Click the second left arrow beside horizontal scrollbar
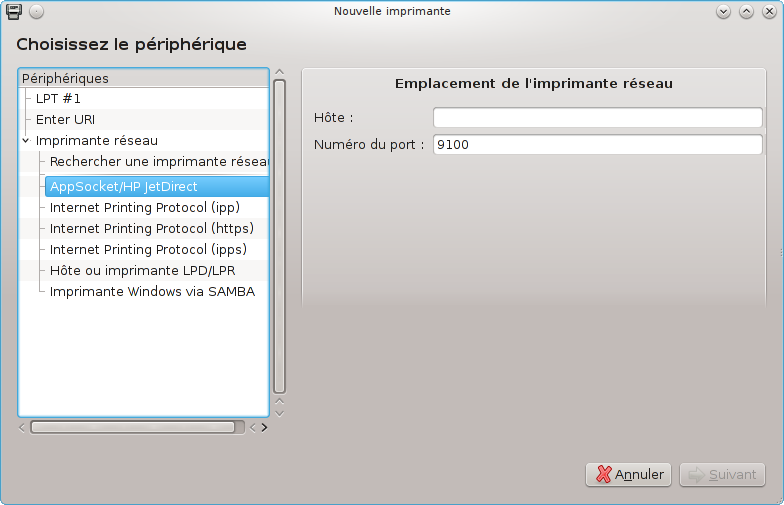Screen dimensions: 784x505 pyautogui.click(x=252, y=428)
